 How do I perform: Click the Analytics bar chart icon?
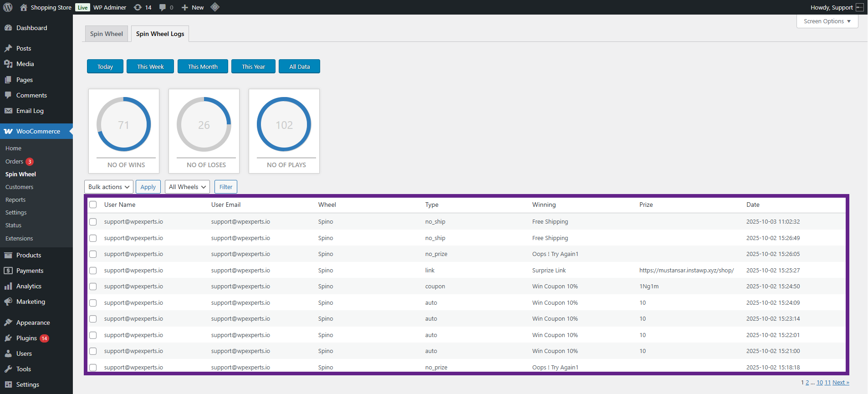pos(8,286)
